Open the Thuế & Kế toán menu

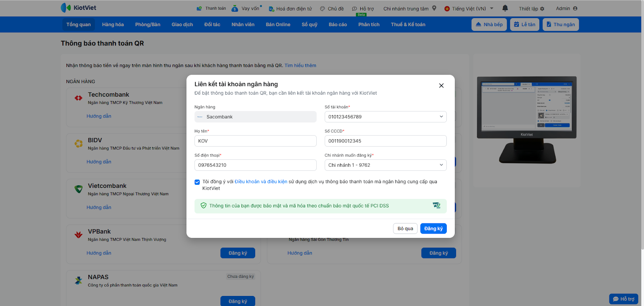[x=408, y=25]
